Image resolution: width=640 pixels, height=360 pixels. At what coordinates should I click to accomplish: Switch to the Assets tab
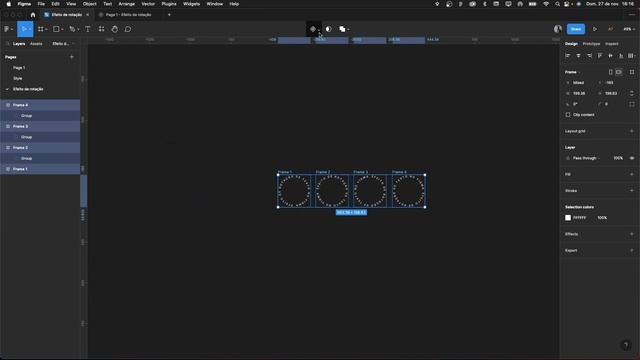coord(36,44)
